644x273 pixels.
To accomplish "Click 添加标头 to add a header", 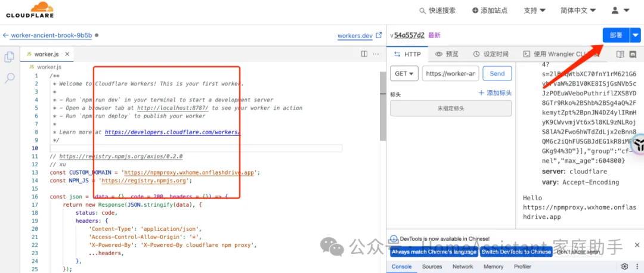I will pyautogui.click(x=496, y=93).
